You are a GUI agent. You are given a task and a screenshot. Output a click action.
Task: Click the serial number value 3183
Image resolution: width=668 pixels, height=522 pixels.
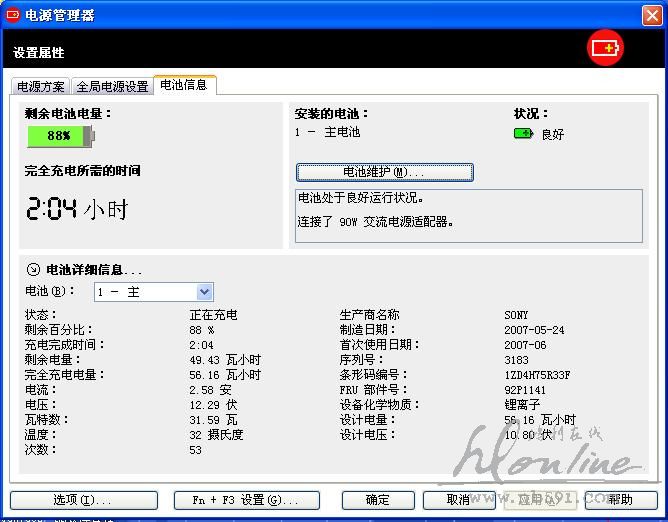(516, 360)
